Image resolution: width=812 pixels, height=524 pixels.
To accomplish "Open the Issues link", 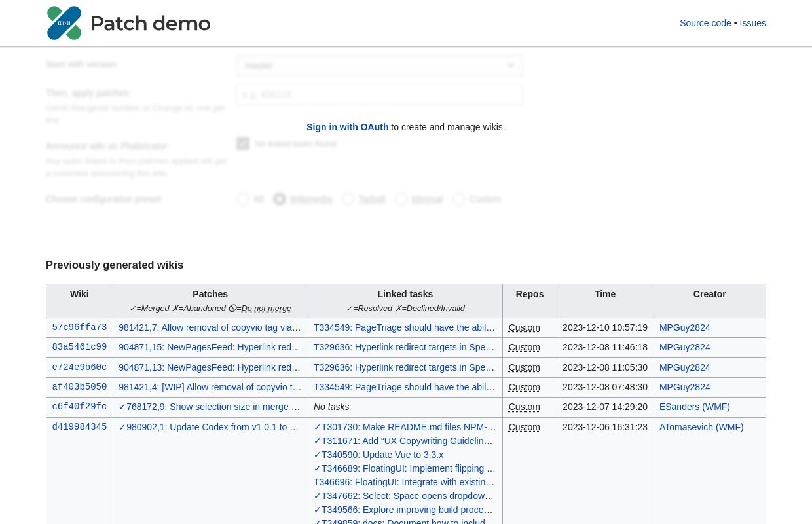I will (x=752, y=23).
